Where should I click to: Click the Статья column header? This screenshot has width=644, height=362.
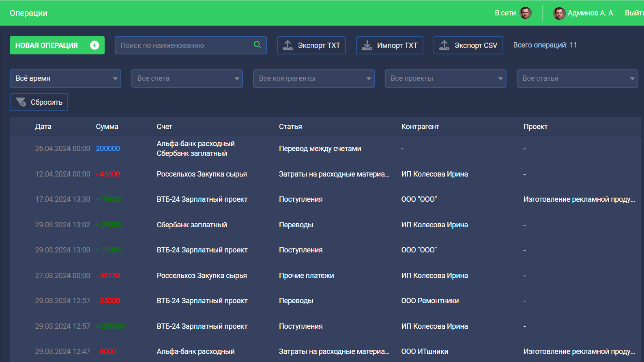(x=290, y=127)
